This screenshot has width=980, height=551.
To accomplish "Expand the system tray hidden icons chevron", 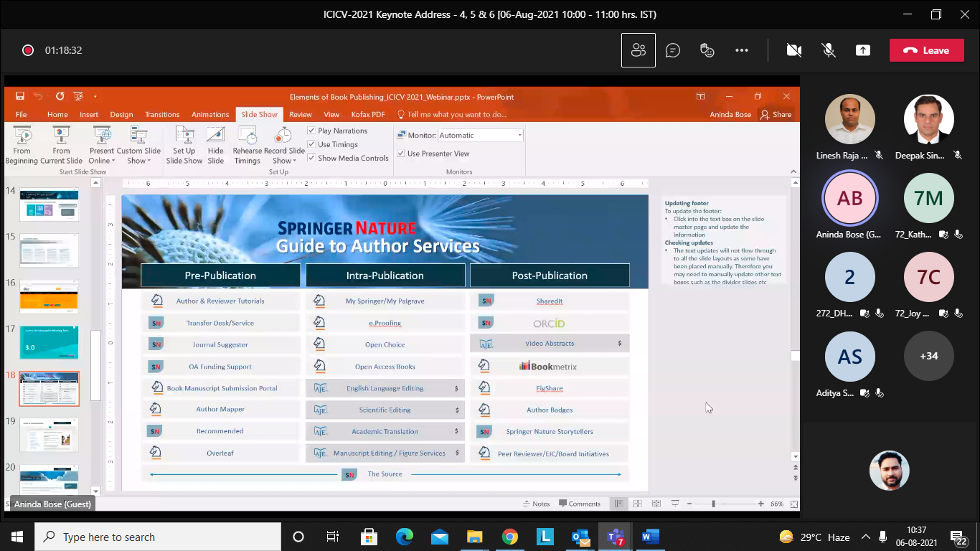I will [866, 537].
